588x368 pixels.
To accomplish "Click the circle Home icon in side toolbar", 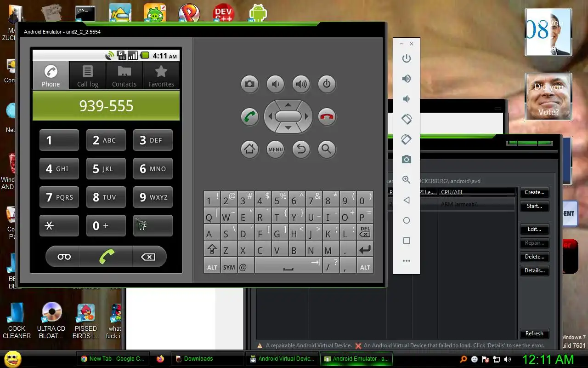I will click(x=406, y=220).
